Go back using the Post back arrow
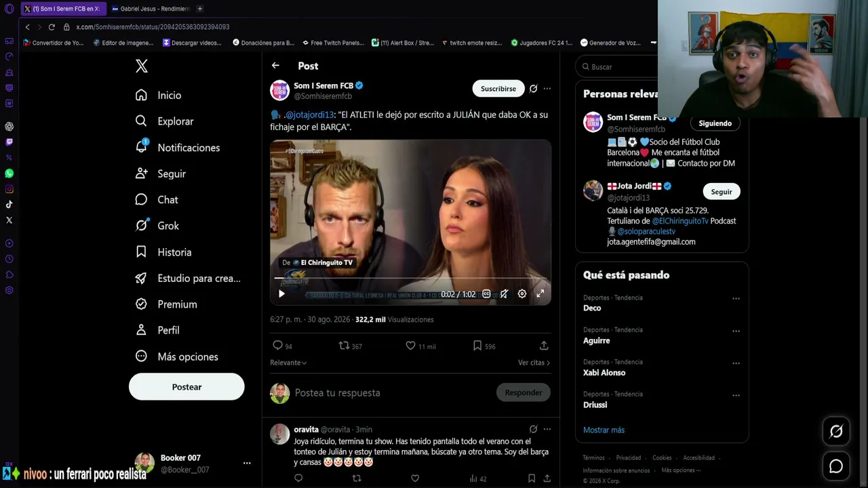 (275, 66)
